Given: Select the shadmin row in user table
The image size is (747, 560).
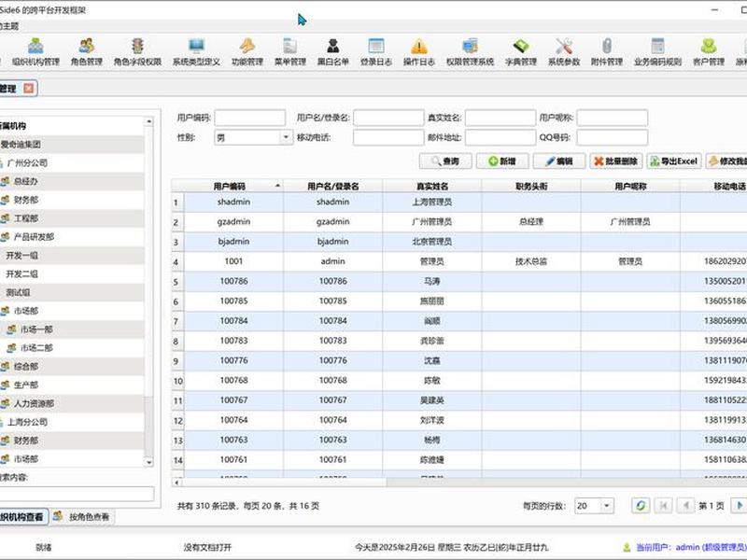Looking at the screenshot, I should coord(459,202).
